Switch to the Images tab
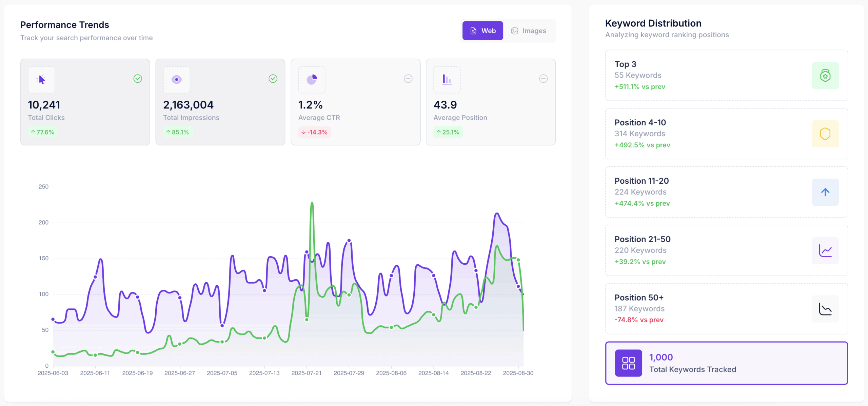The height and width of the screenshot is (406, 868). (x=529, y=31)
